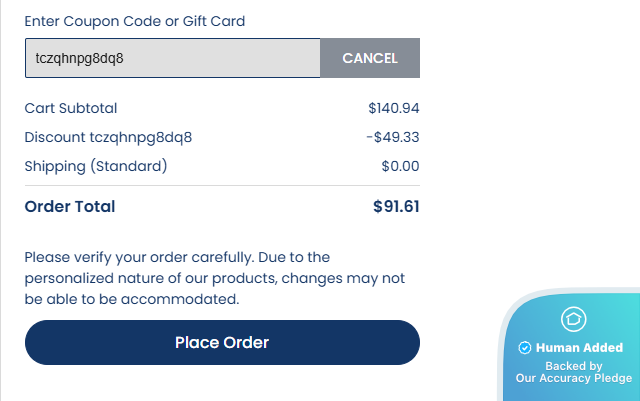640x401 pixels.
Task: Click the $140.94 subtotal amount
Action: click(393, 108)
